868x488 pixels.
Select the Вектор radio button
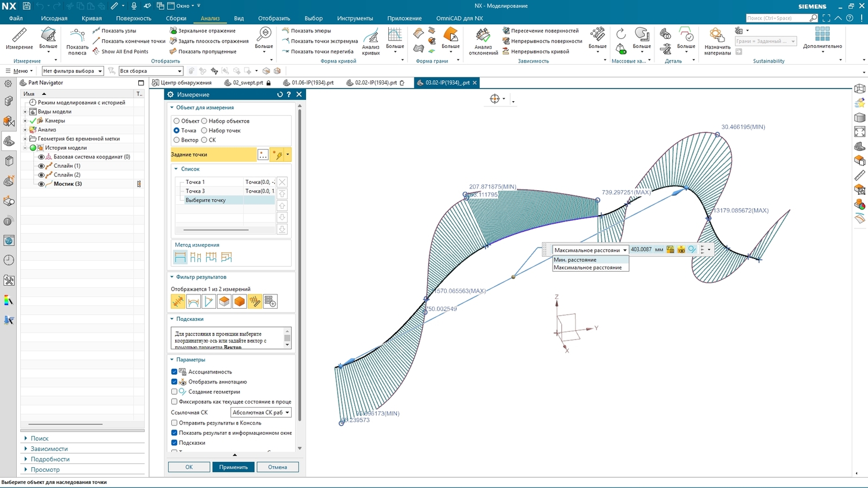click(x=176, y=140)
